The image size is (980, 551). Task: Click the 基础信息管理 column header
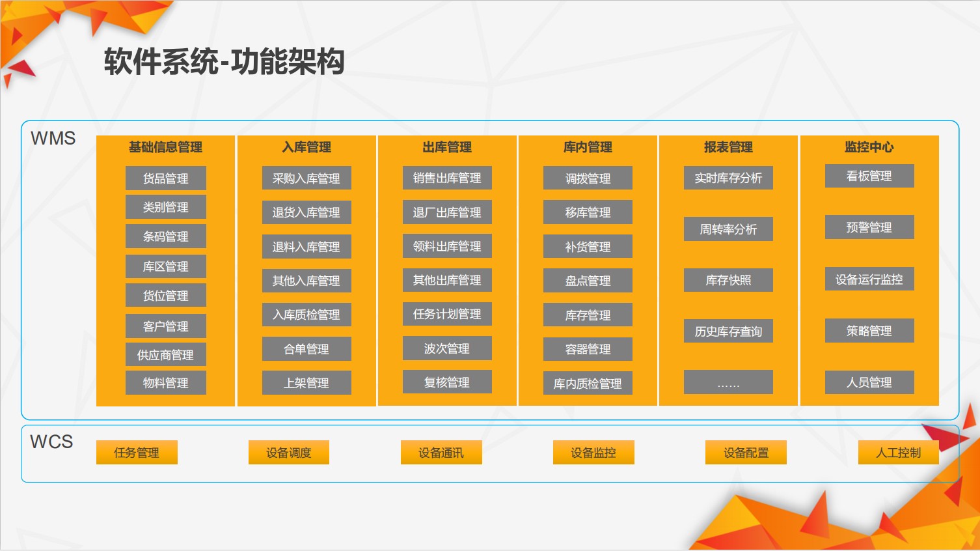coord(165,147)
